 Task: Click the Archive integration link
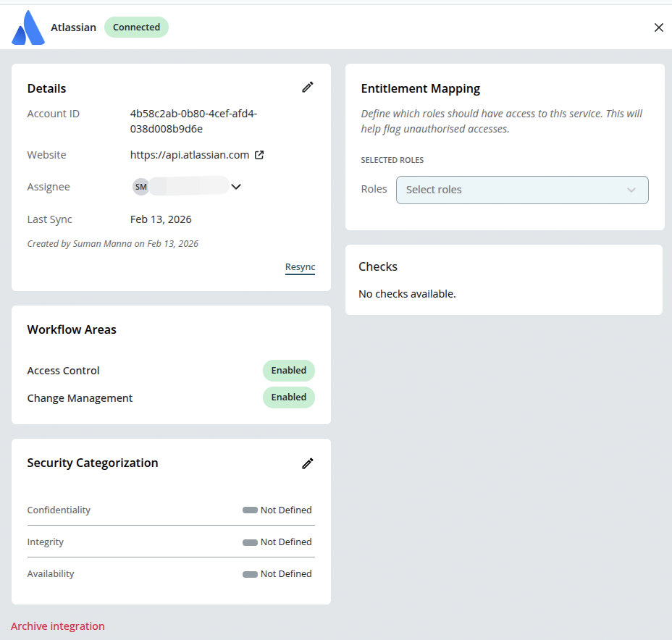pyautogui.click(x=57, y=626)
